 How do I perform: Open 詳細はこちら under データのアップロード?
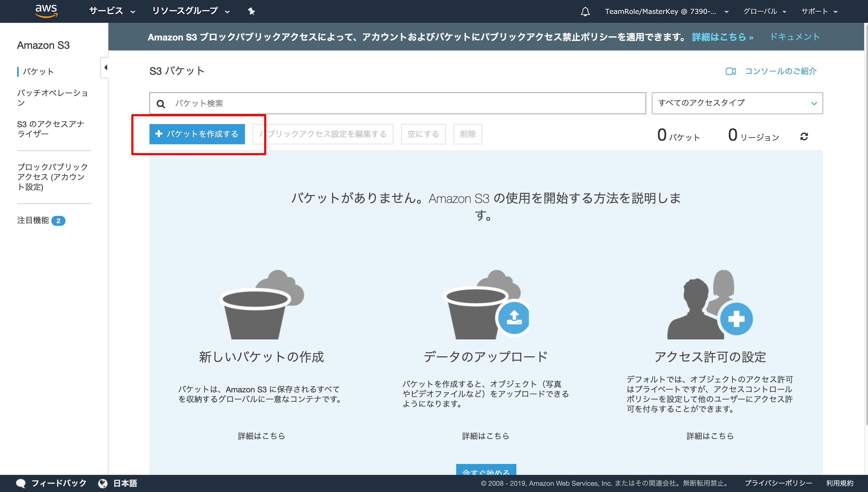click(486, 436)
